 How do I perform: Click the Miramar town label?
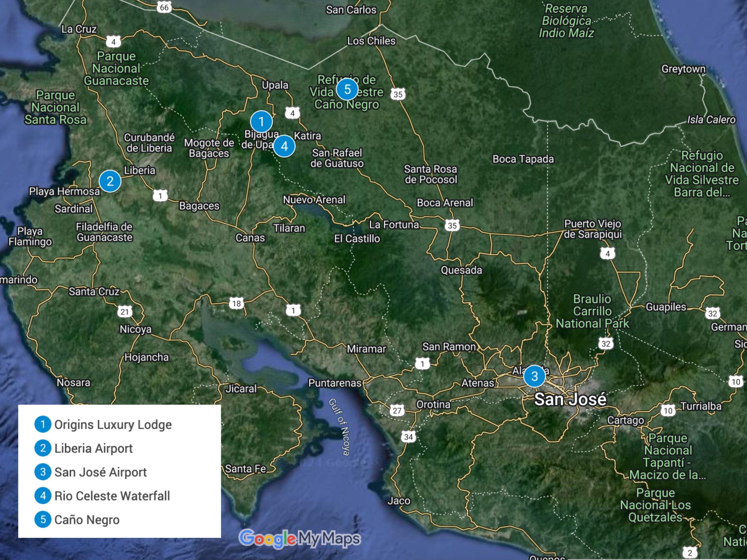(x=366, y=349)
